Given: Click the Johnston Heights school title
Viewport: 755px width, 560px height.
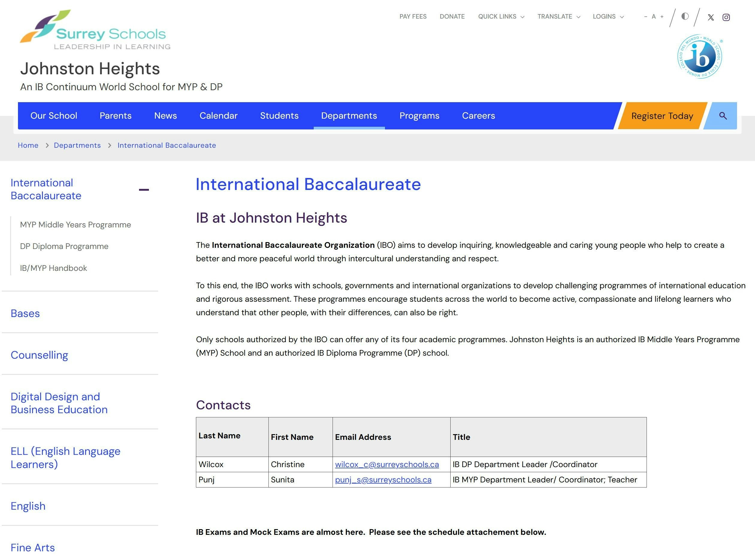Looking at the screenshot, I should point(90,69).
